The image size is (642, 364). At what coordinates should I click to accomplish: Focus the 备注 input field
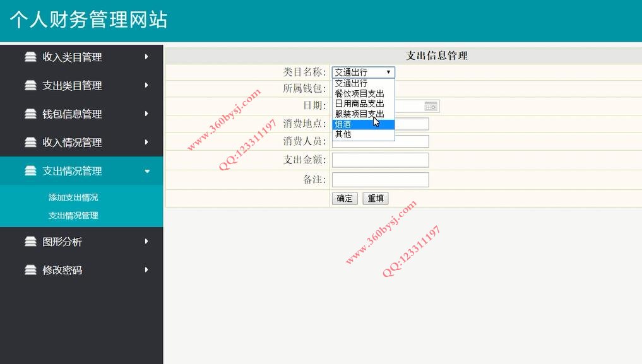pyautogui.click(x=381, y=180)
